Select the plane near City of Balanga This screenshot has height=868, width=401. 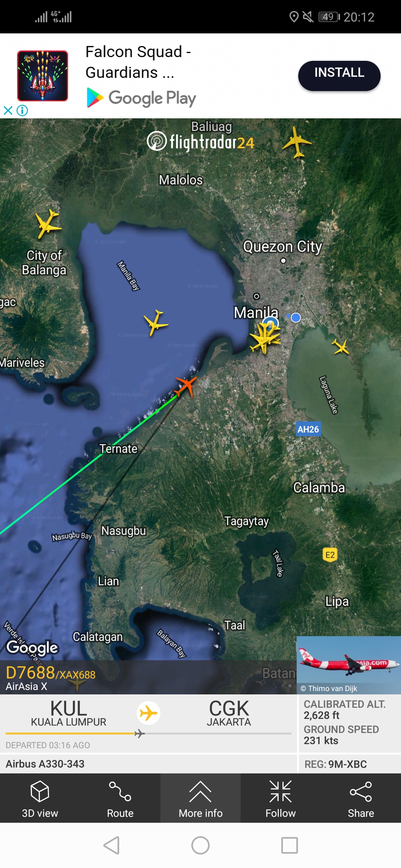[48, 224]
